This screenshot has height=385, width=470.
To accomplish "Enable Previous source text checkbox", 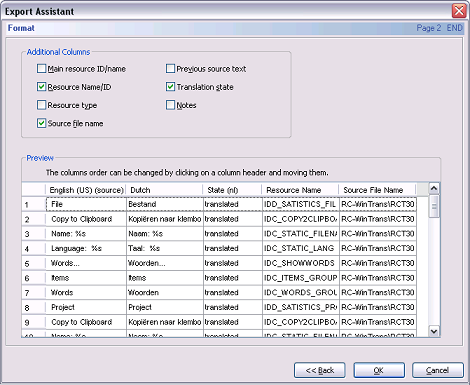I will pos(170,69).
